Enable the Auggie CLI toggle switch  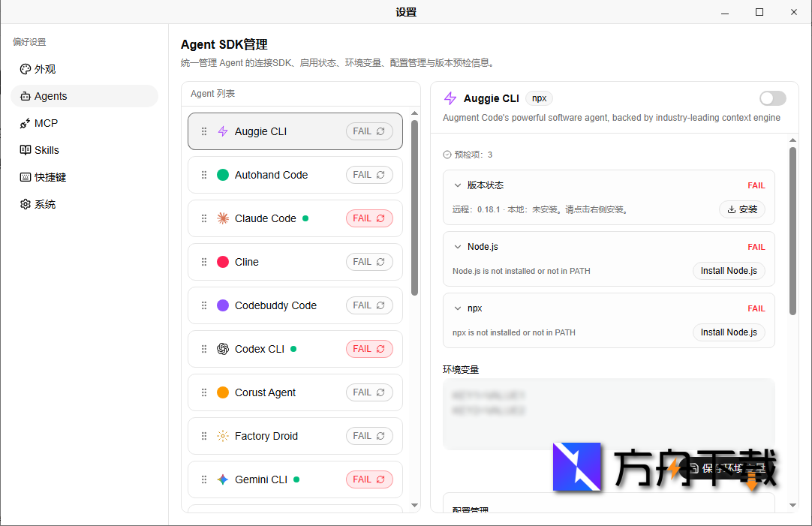tap(772, 98)
